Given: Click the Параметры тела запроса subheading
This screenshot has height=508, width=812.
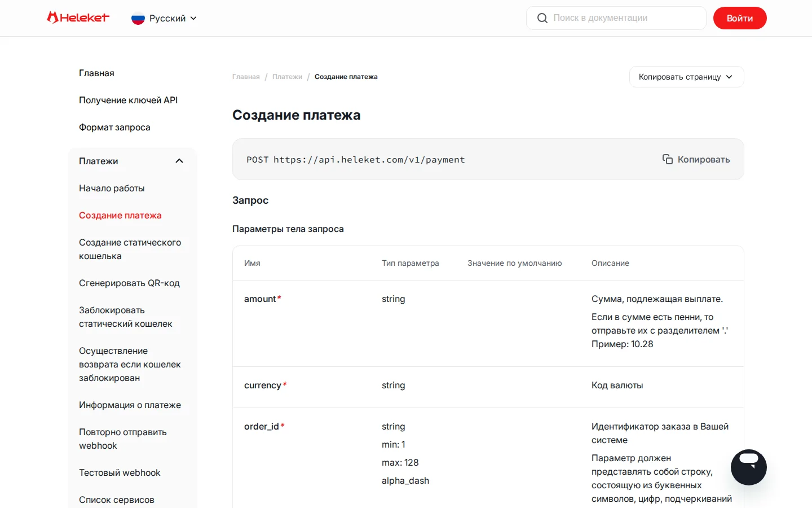Looking at the screenshot, I should 288,229.
